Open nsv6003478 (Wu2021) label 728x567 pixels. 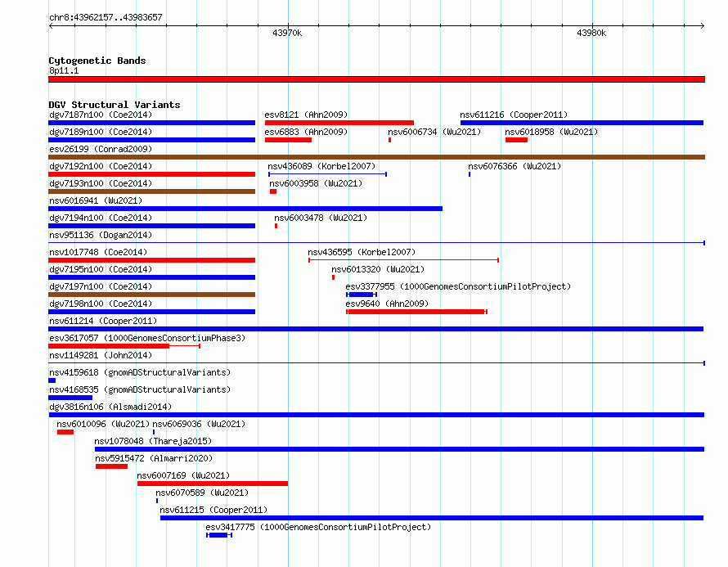click(x=321, y=218)
